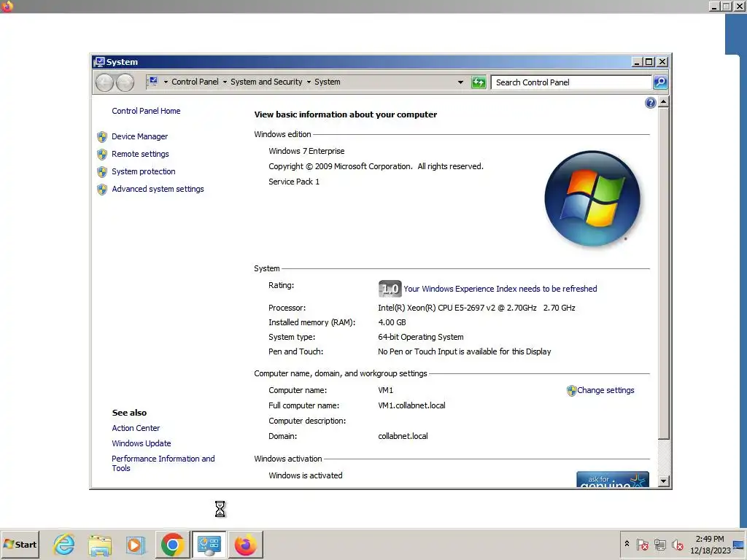Viewport: 747px width, 560px height.
Task: Select the collabnet.local domain value
Action: [x=403, y=436]
